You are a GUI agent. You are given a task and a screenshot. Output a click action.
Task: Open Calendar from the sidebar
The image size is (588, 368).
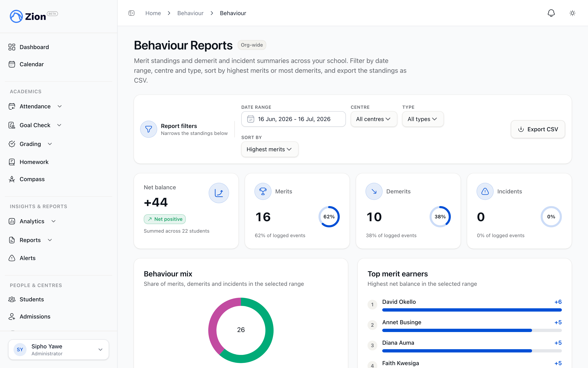click(x=32, y=64)
